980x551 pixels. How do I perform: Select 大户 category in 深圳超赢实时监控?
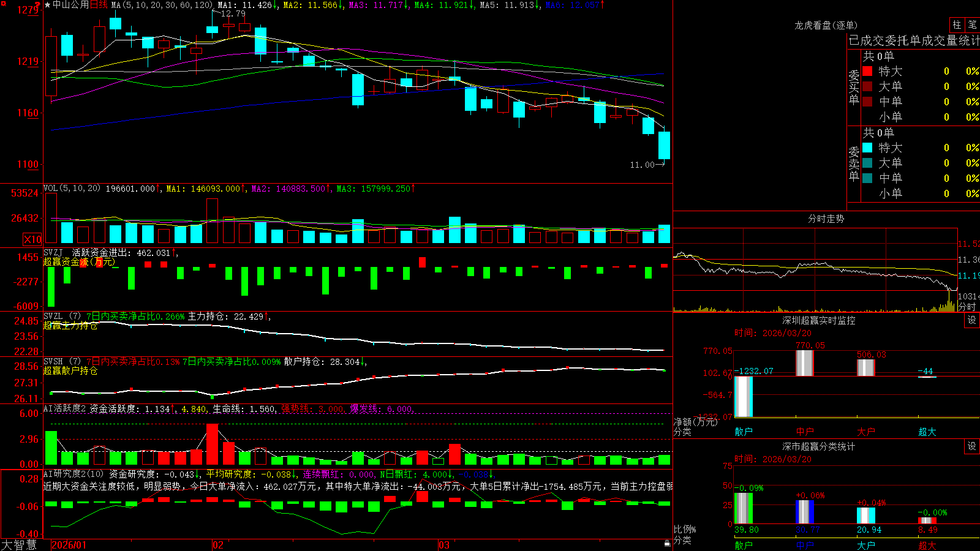(866, 432)
